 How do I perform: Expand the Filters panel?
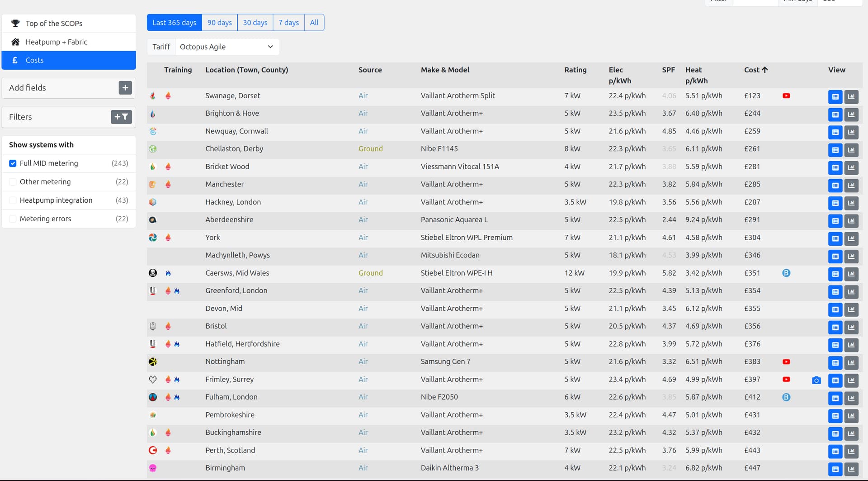121,117
